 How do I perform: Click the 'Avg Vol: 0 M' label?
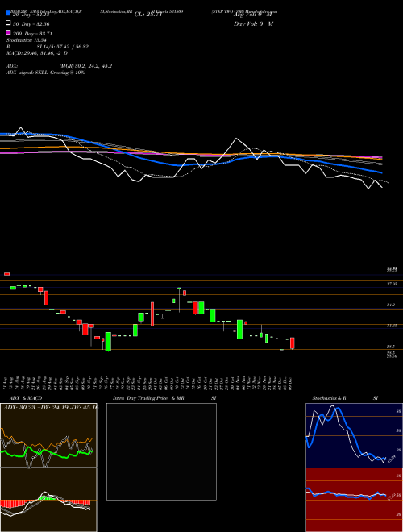point(253,15)
